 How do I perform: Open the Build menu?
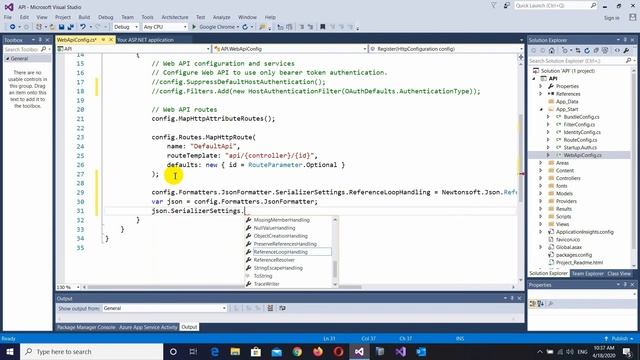[x=84, y=17]
